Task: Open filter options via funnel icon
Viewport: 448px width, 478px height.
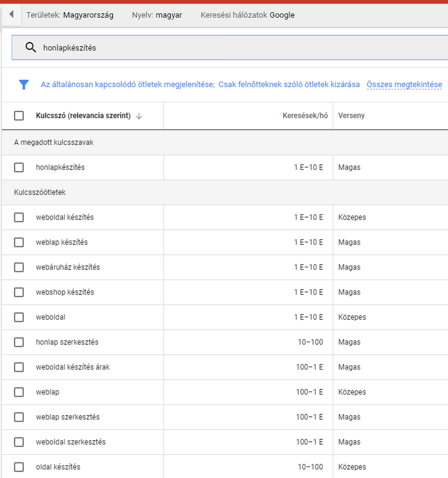Action: 24,85
